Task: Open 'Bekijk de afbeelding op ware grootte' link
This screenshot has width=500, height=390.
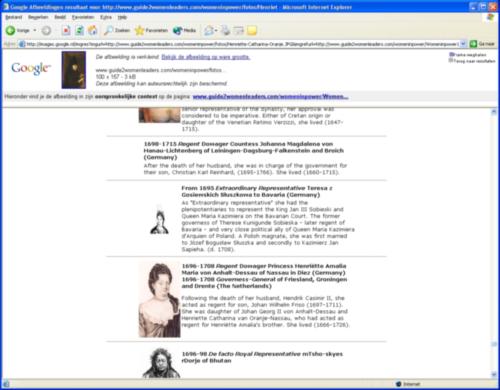Action: (x=206, y=57)
